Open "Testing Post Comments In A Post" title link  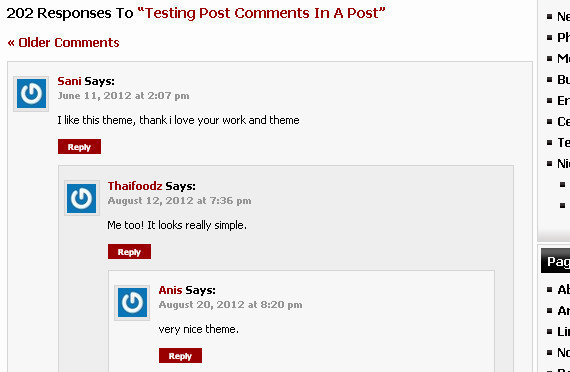click(x=261, y=13)
